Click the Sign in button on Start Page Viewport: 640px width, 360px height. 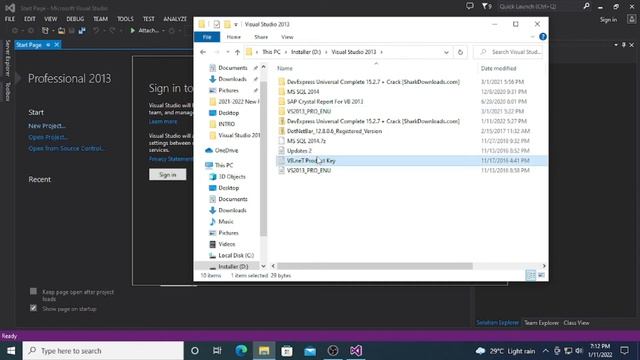tap(167, 175)
